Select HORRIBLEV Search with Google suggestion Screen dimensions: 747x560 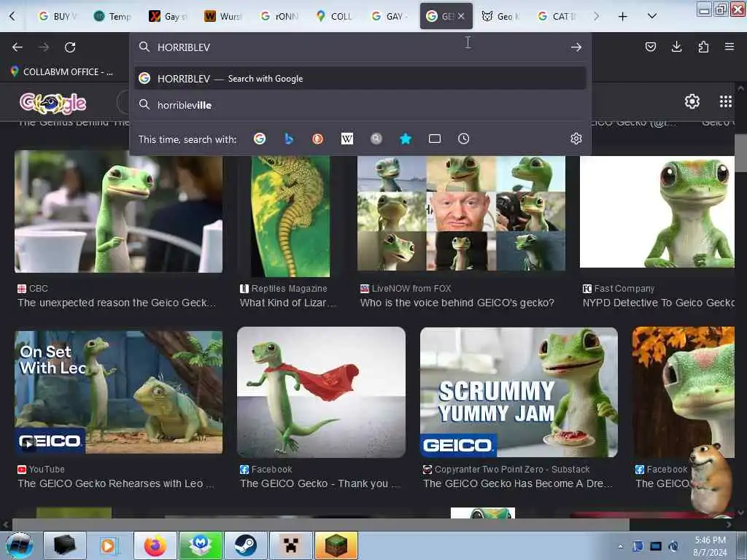point(360,79)
